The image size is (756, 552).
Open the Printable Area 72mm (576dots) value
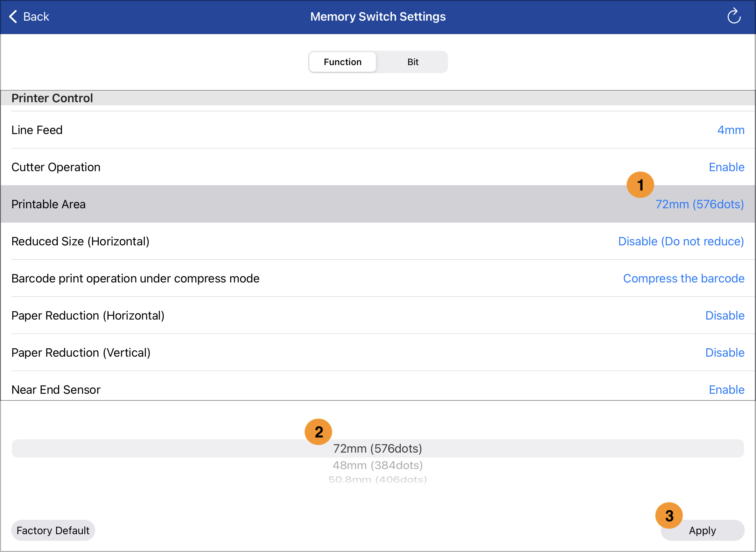point(700,204)
